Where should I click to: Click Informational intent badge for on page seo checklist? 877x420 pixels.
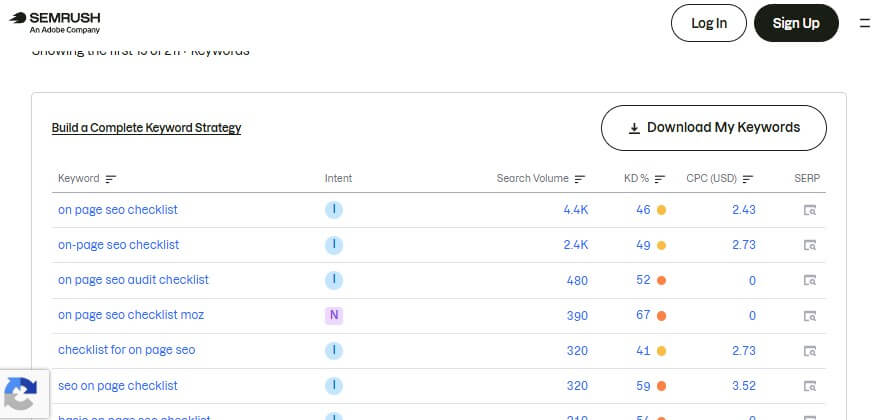[x=334, y=210]
